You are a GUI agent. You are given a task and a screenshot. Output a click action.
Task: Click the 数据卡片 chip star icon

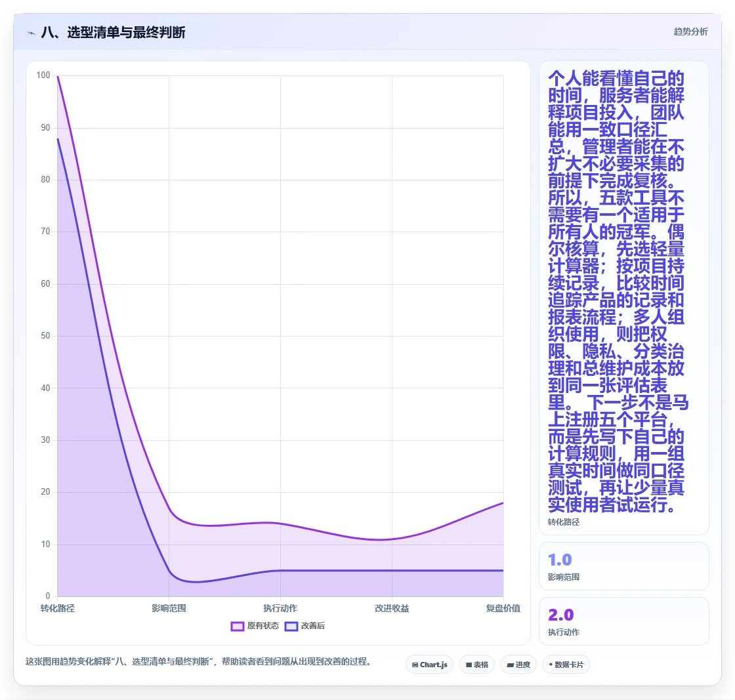[551, 665]
